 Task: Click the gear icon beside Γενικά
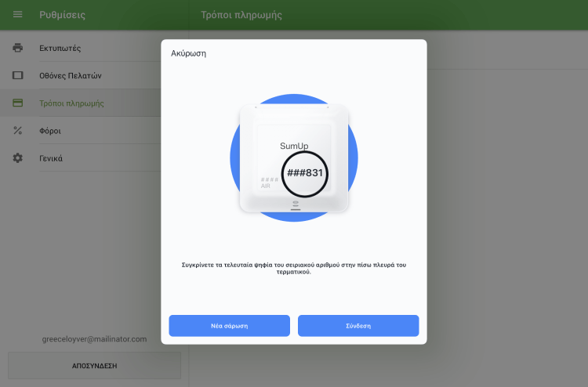tap(17, 157)
